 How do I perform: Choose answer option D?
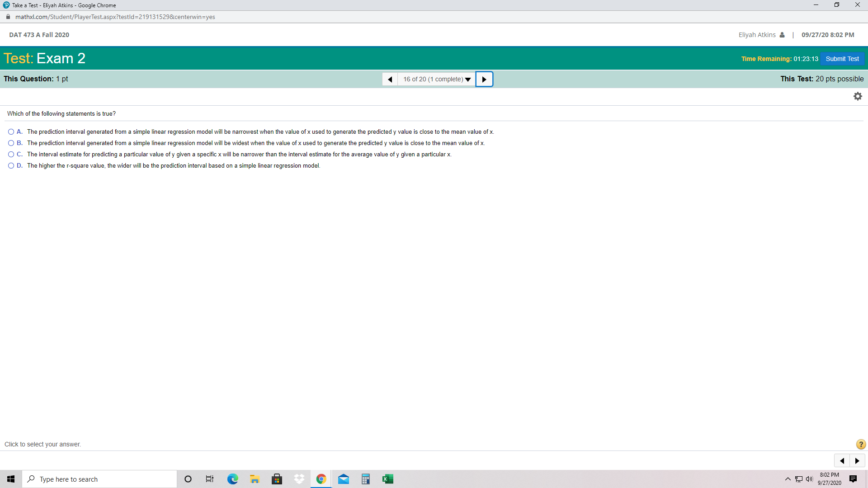tap(10, 165)
